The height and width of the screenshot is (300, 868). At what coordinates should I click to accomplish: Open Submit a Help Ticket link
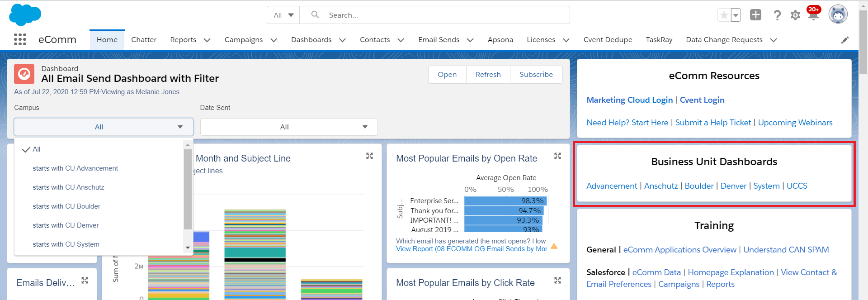coord(713,123)
